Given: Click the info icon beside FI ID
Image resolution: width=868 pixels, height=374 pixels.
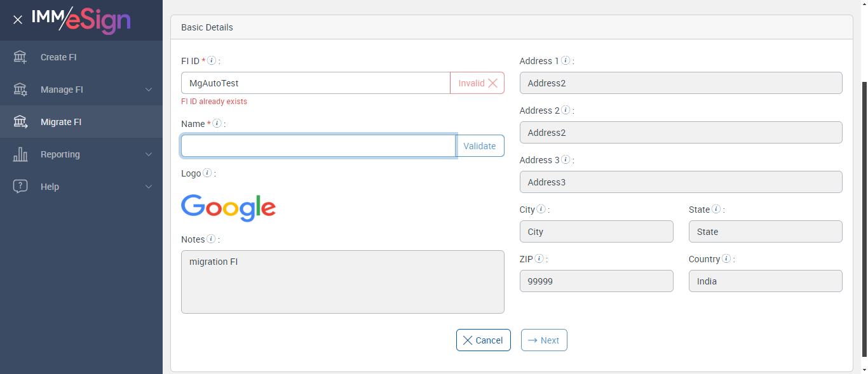Looking at the screenshot, I should tap(212, 61).
